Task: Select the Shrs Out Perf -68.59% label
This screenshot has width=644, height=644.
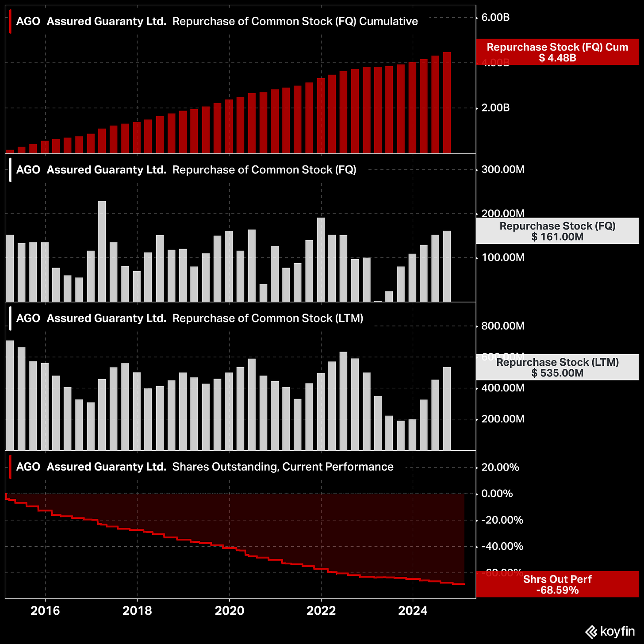Action: 557,584
